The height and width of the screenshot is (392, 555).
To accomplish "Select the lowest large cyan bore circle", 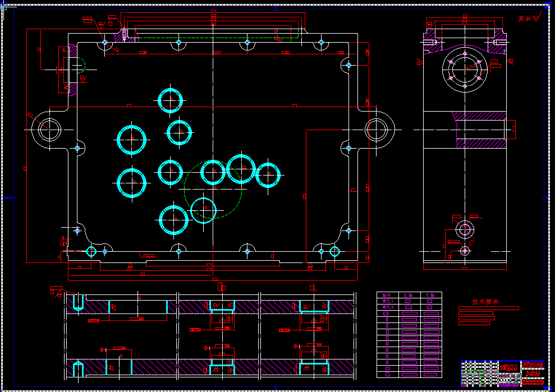I will pos(173,220).
